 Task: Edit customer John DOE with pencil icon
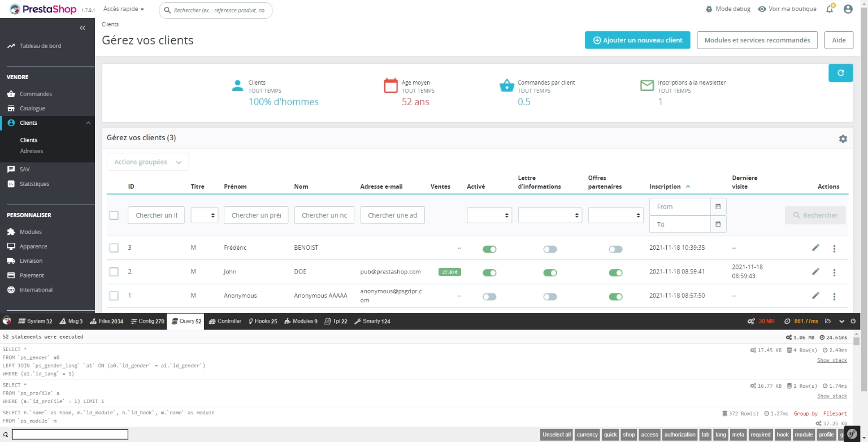pyautogui.click(x=815, y=272)
